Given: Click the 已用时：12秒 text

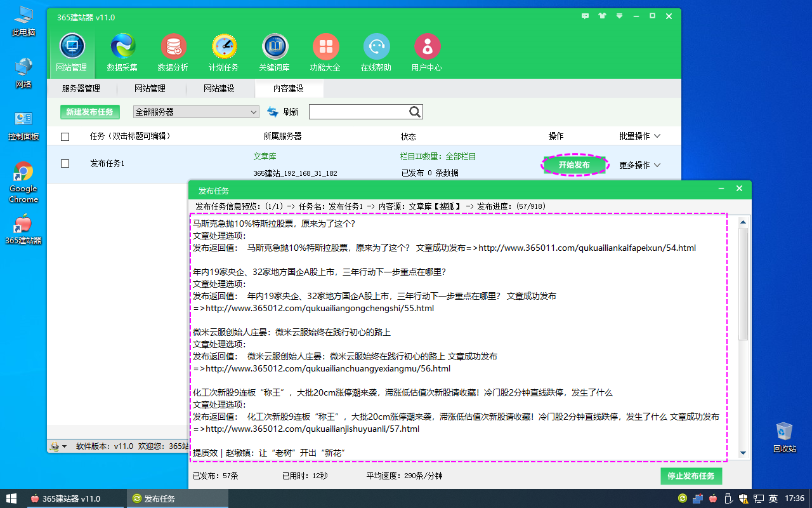Looking at the screenshot, I should (x=304, y=476).
